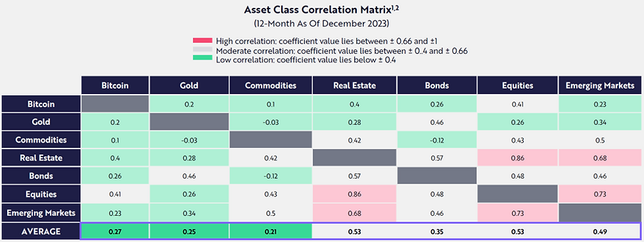The width and height of the screenshot is (644, 242).
Task: Click the AVERAGE row label
Action: [41, 231]
